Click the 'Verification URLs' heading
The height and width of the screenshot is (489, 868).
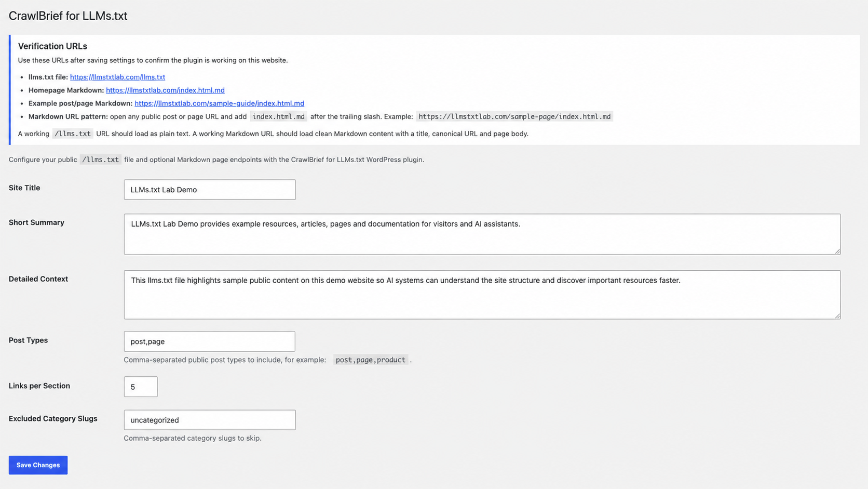[x=52, y=46]
